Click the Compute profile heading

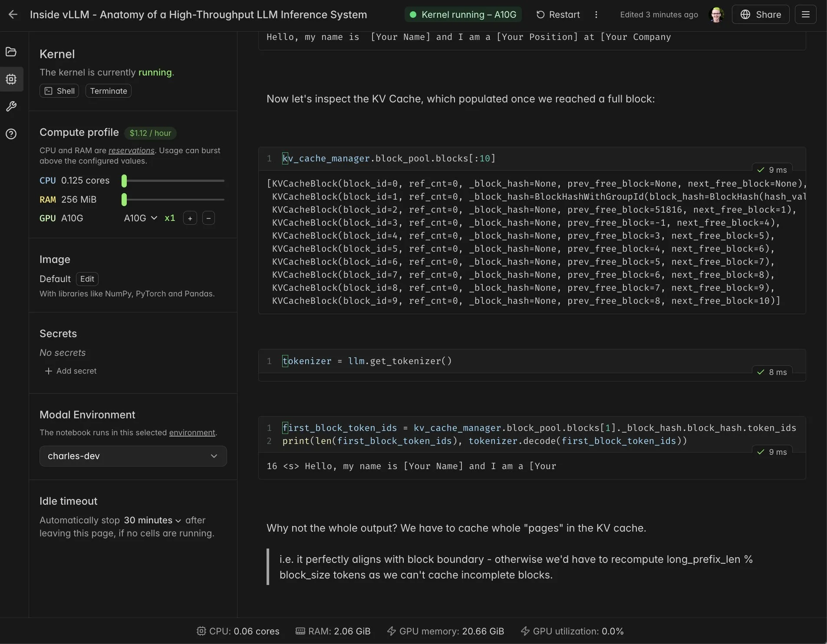pos(79,132)
